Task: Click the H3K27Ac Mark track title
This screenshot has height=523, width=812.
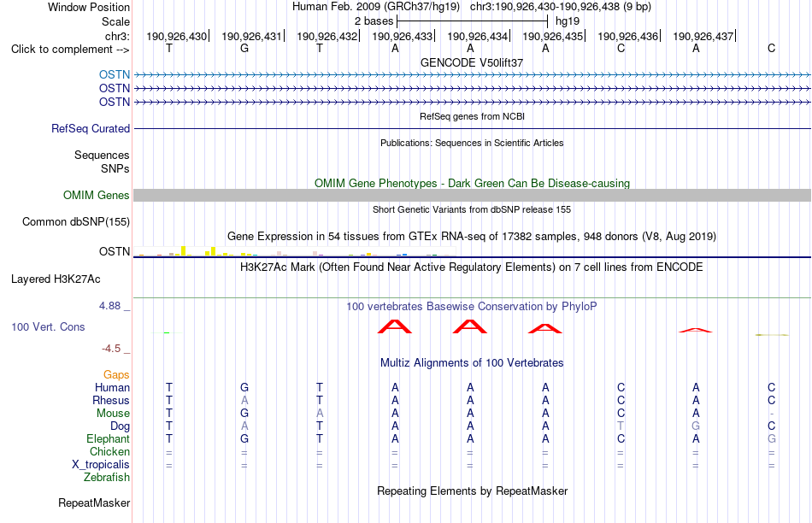Action: coord(472,267)
